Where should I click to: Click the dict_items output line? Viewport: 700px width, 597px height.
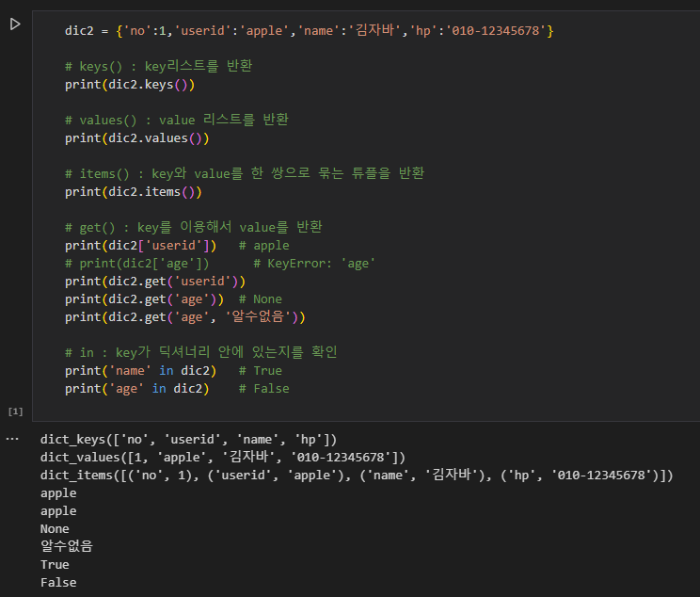coord(357,475)
